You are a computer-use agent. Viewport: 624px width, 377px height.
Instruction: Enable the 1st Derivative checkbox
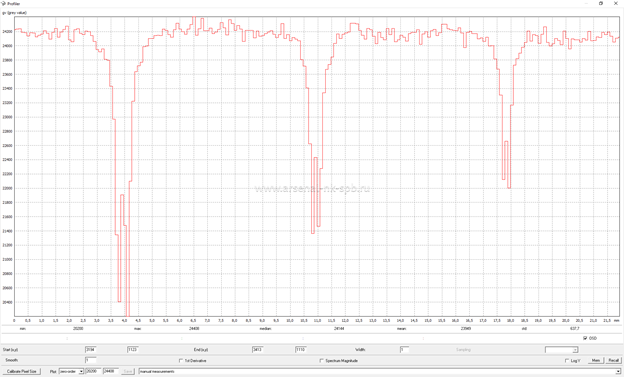point(181,361)
